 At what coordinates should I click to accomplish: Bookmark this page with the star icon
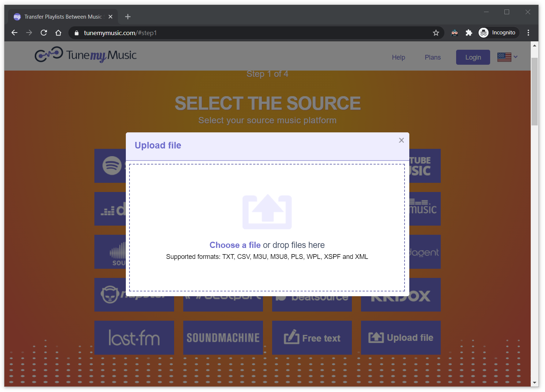click(436, 33)
